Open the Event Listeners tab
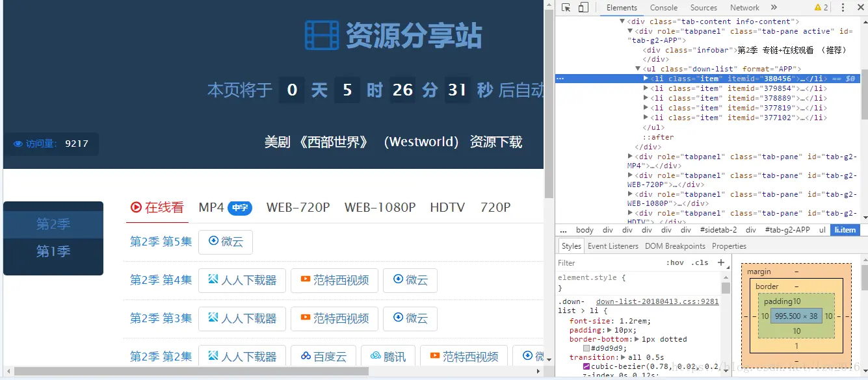This screenshot has height=380, width=868. (612, 246)
